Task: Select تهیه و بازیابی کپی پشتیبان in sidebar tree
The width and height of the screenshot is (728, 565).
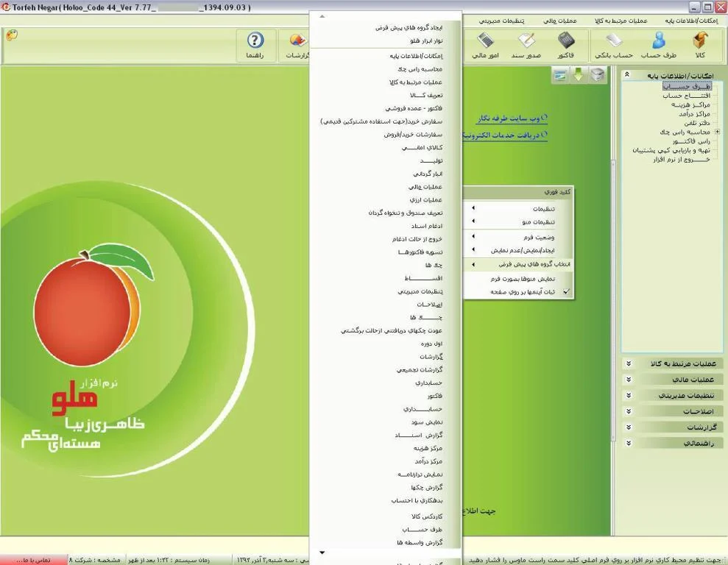Action: point(671,150)
